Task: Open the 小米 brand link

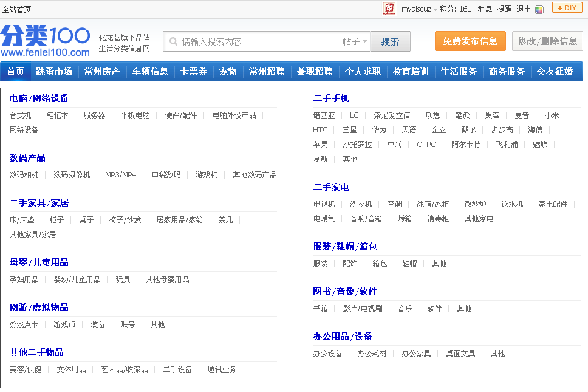Action: click(552, 115)
